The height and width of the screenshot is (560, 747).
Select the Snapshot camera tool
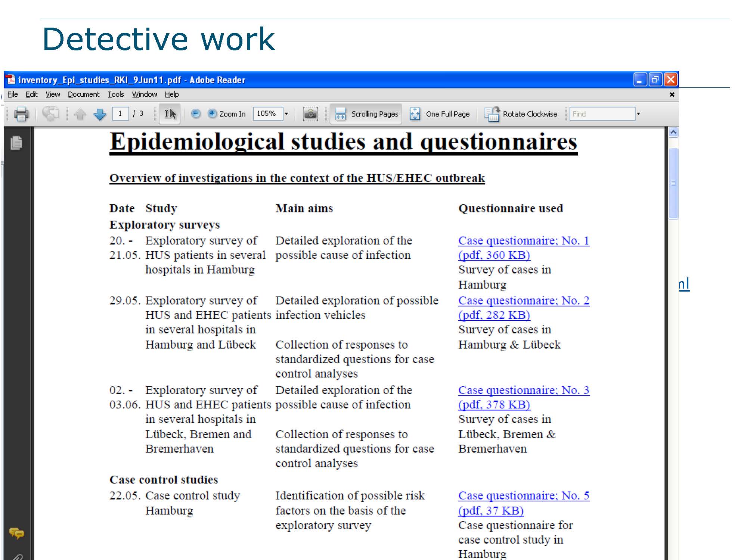[310, 113]
